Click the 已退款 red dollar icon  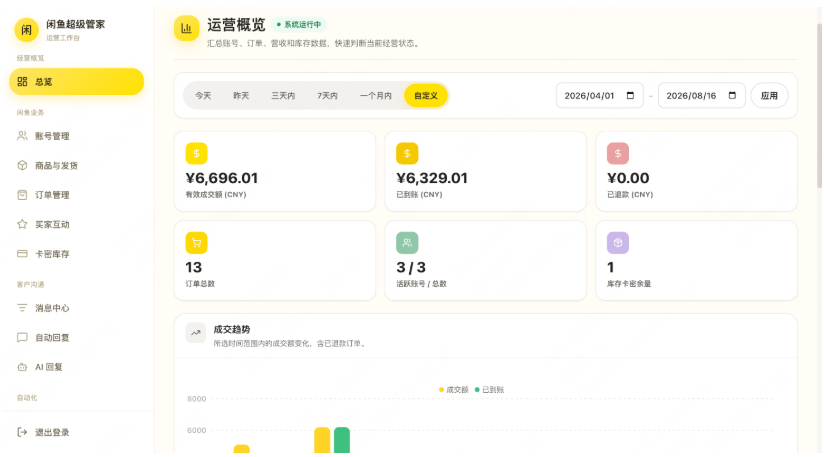click(x=618, y=153)
